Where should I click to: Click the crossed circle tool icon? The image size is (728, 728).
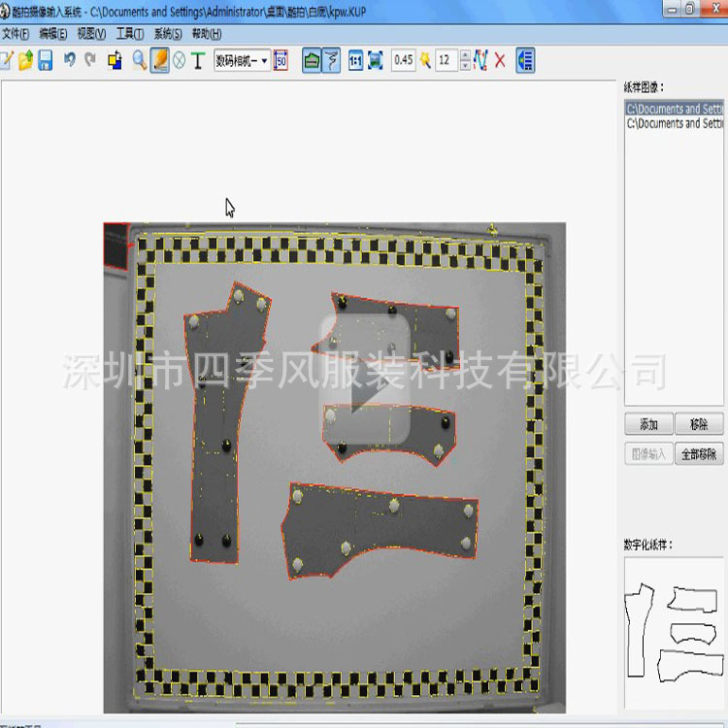pyautogui.click(x=180, y=61)
